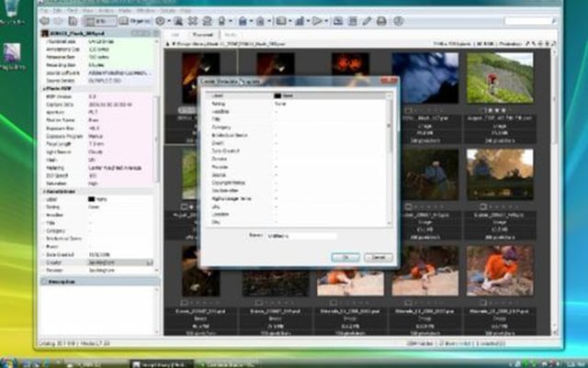Screen dimensions: 588x368
Task: Click in the toolbar search field
Action: [529, 21]
